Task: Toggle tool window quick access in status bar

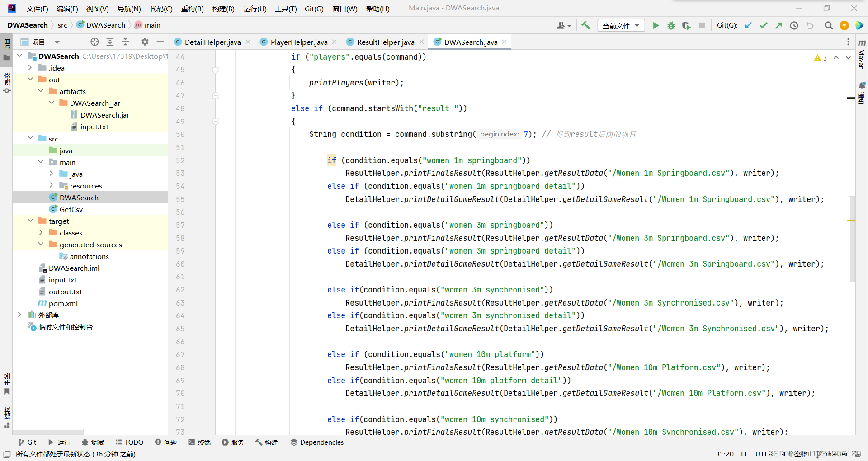Action: [7, 454]
